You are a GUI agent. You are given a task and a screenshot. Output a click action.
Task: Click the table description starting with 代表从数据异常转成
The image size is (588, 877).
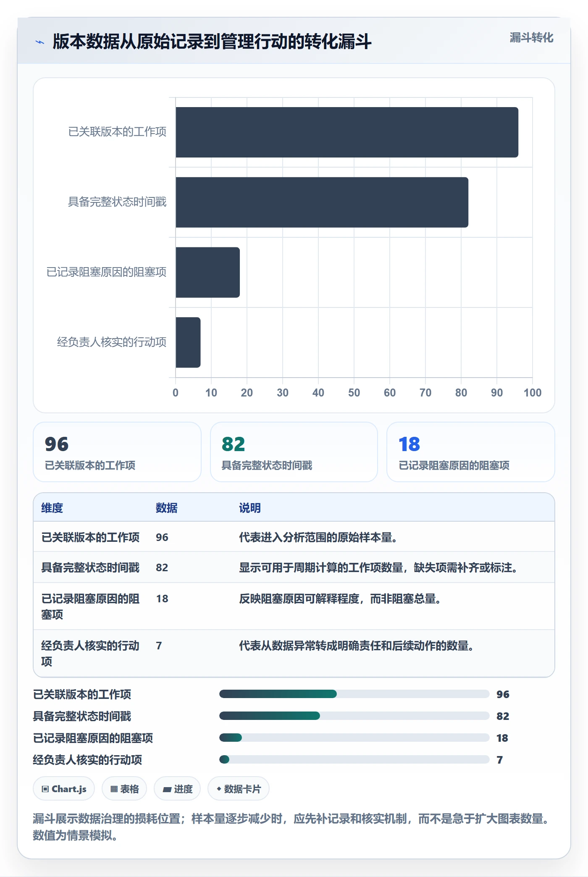(356, 646)
